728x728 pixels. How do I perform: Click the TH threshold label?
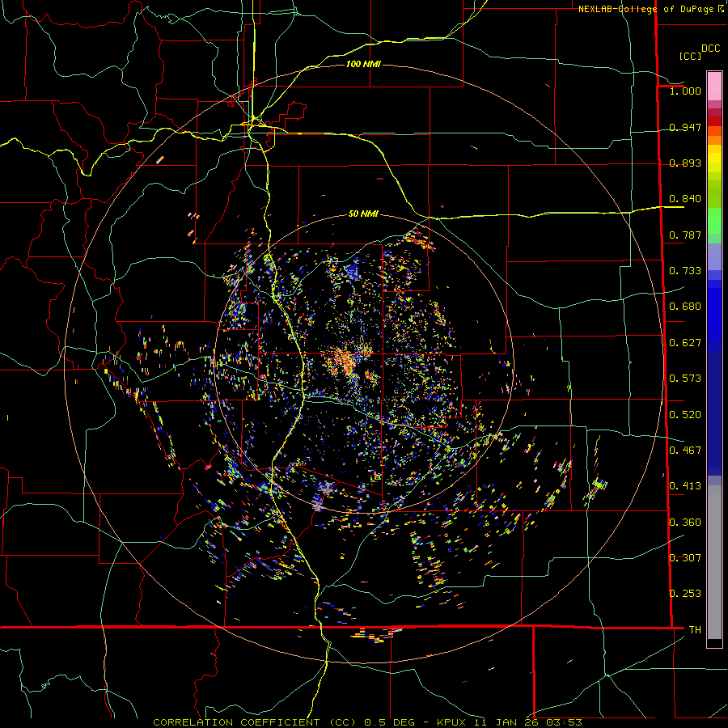tap(695, 630)
